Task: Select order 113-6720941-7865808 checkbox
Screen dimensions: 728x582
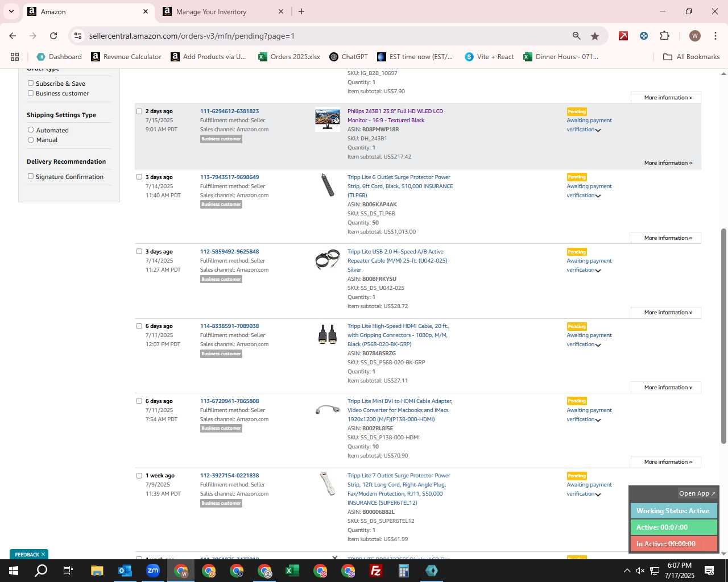Action: (139, 401)
